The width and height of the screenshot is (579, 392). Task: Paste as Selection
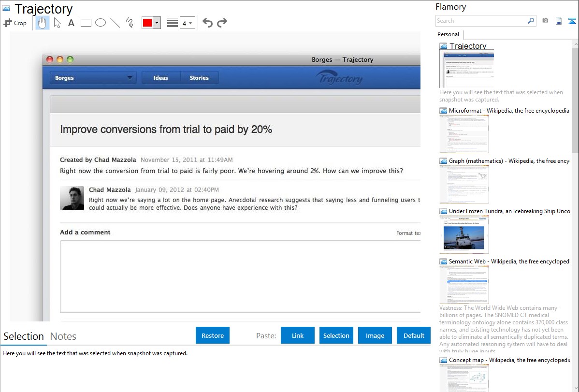(336, 335)
